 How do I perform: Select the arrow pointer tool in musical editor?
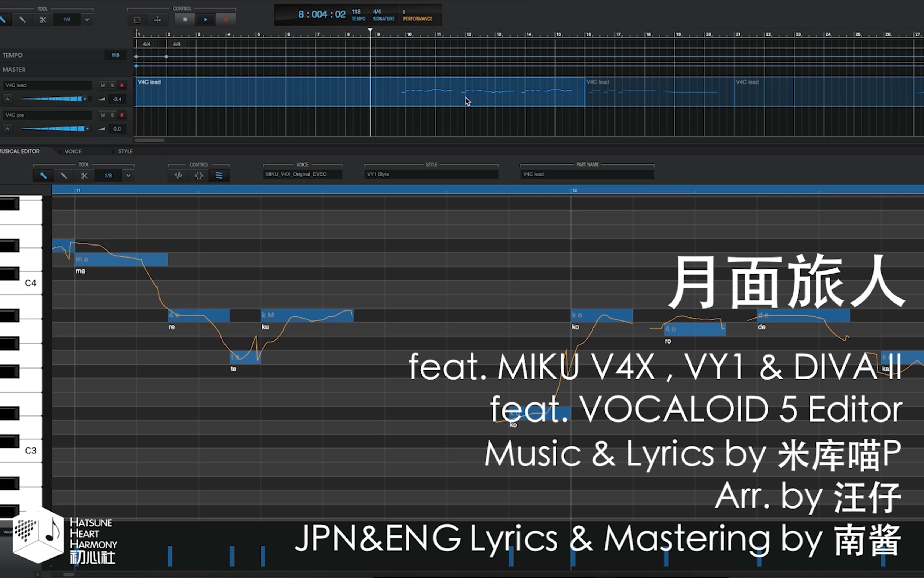click(43, 176)
